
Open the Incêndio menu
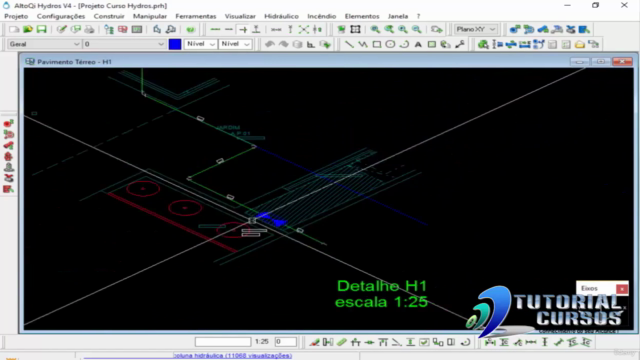pos(322,16)
